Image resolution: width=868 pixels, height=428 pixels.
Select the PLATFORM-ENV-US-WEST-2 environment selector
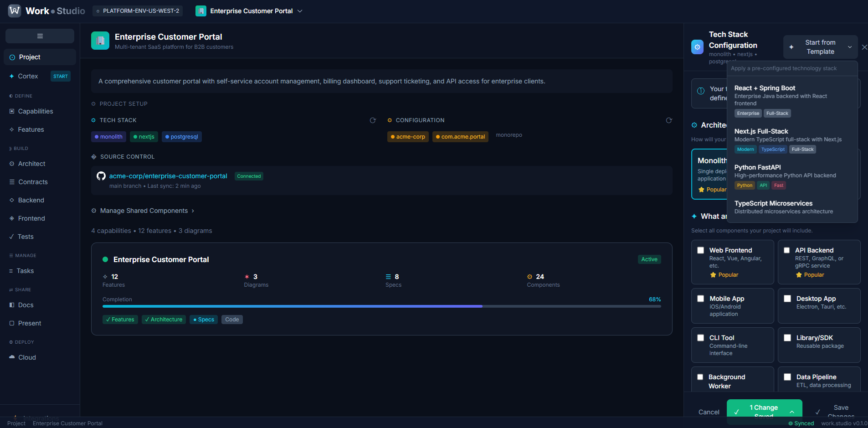coord(138,11)
